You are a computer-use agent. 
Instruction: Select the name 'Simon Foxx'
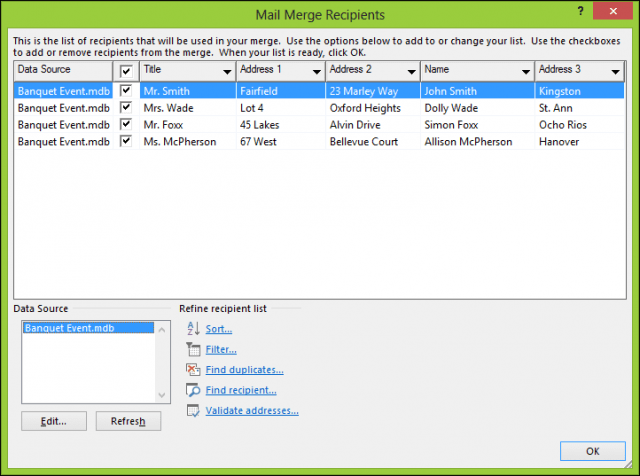coord(478,125)
